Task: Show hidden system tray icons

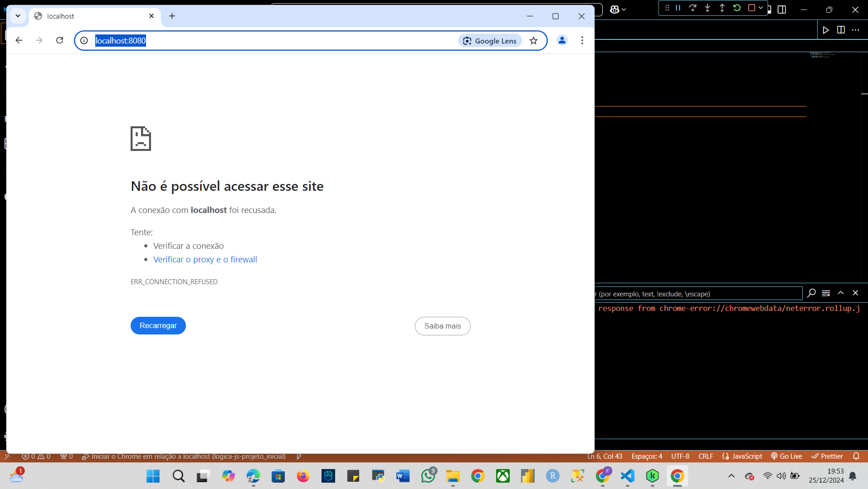Action: tap(731, 476)
